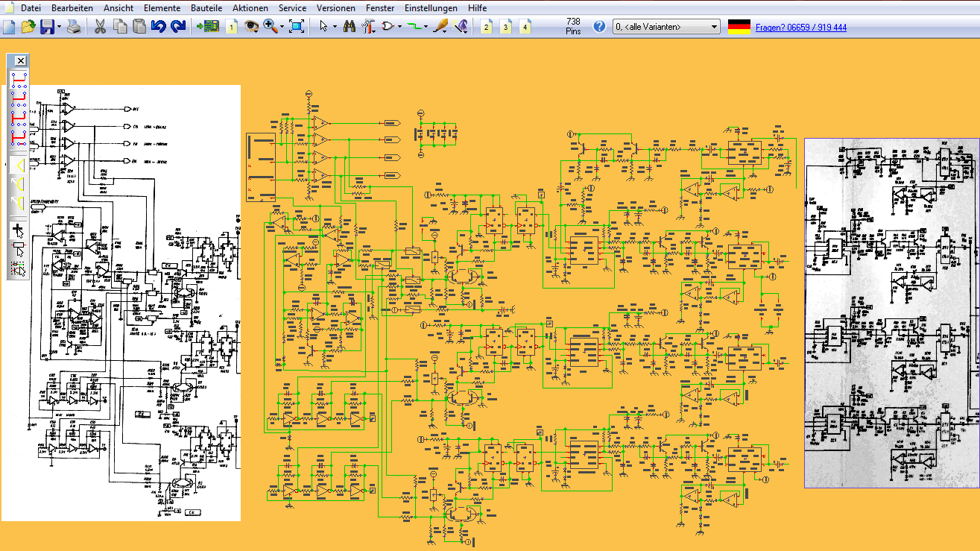Image resolution: width=980 pixels, height=551 pixels.
Task: Expand the logic gate component dropdown arrow
Action: tap(400, 27)
